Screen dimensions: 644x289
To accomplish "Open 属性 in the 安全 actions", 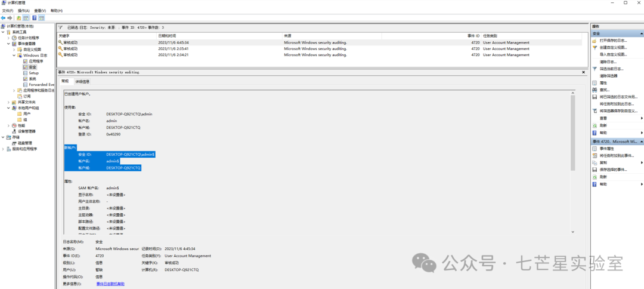I will coord(602,82).
